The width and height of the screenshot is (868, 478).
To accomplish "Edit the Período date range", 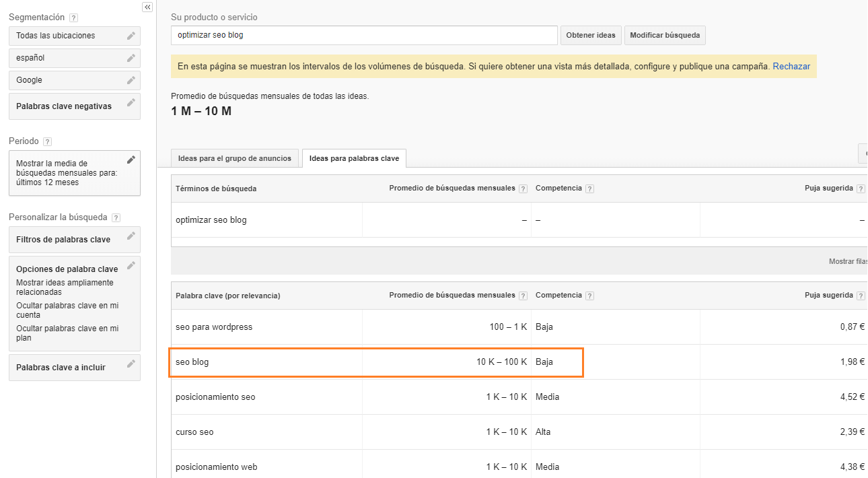I will [131, 160].
